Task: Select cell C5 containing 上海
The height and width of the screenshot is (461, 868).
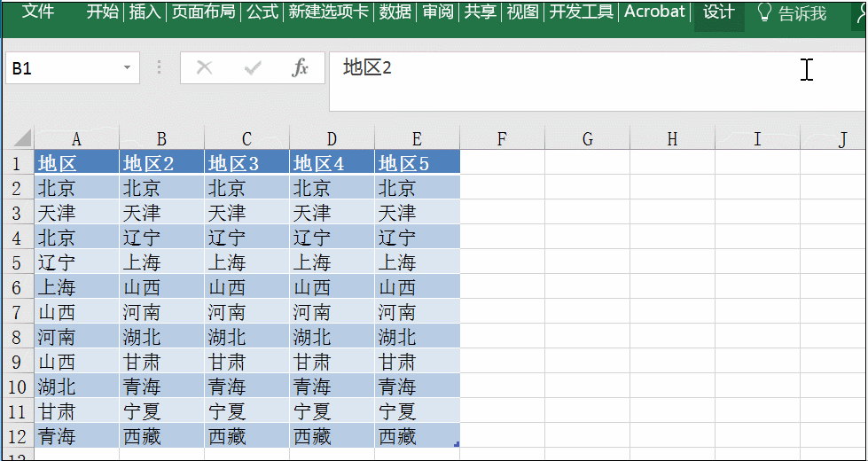Action: click(246, 262)
